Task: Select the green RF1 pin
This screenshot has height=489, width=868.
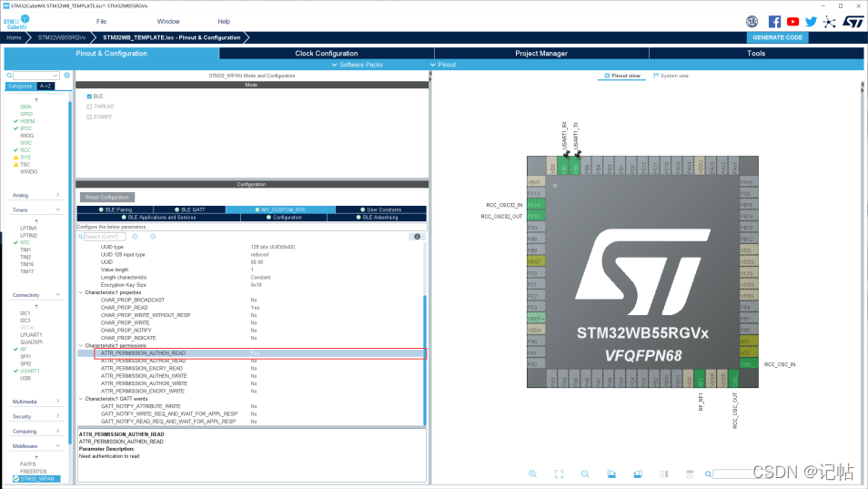Action: (700, 379)
